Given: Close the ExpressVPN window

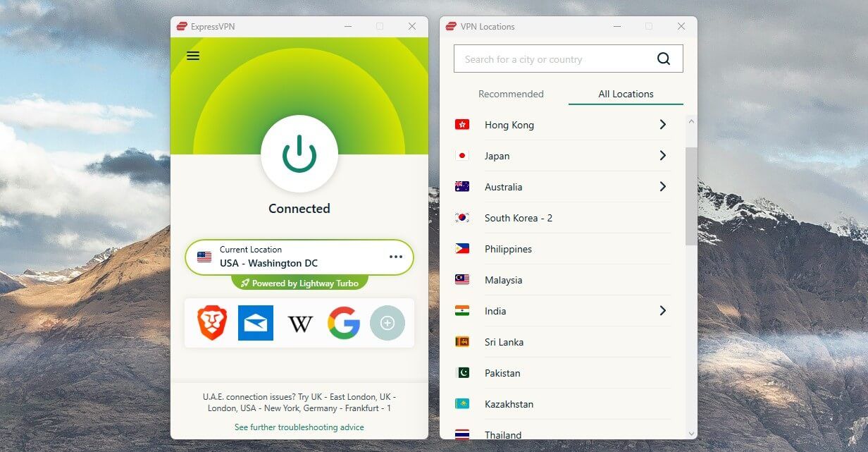Looking at the screenshot, I should point(412,26).
